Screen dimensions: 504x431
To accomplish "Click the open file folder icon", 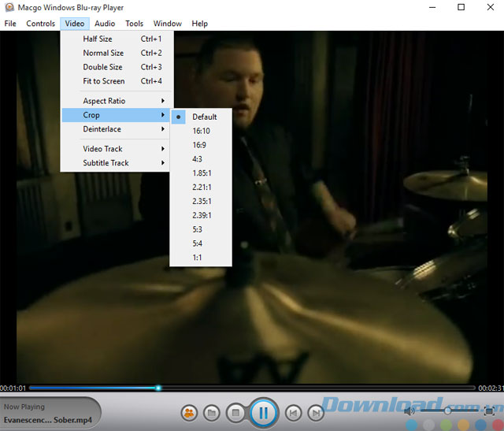I will [x=211, y=412].
